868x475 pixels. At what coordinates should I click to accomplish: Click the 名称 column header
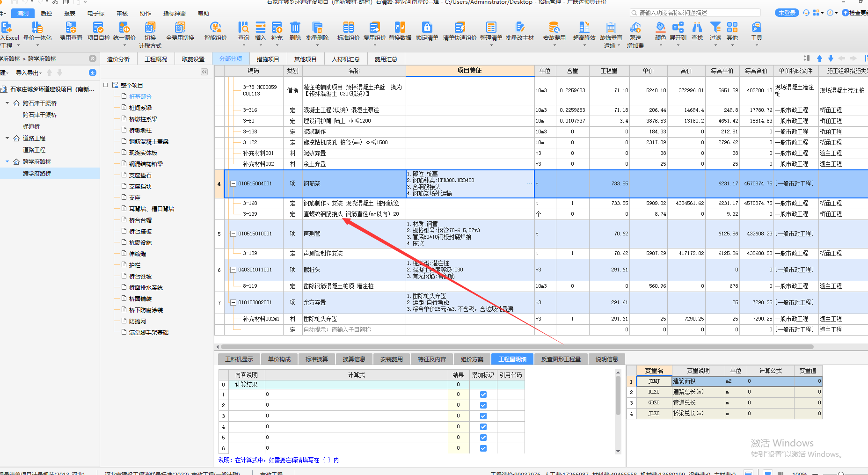[x=354, y=71]
